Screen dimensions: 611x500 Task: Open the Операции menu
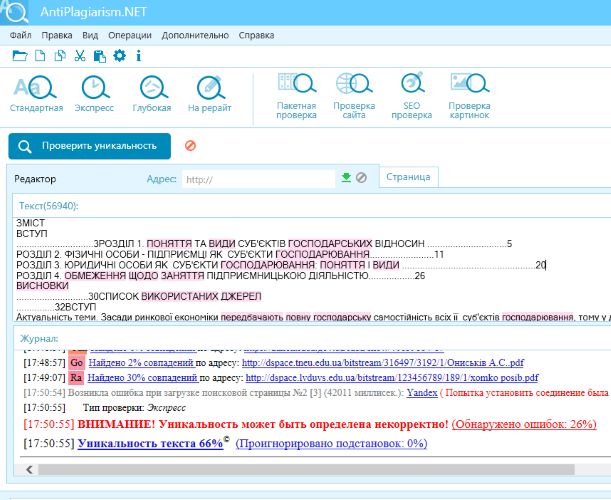[x=130, y=35]
